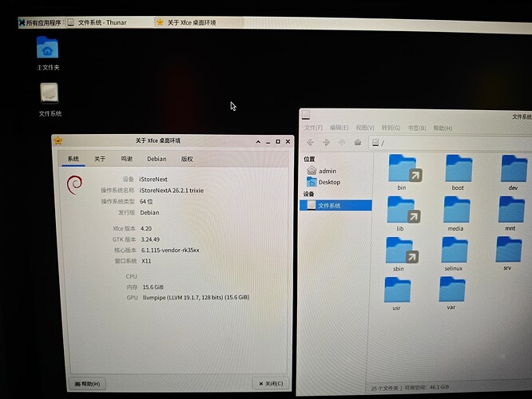Select the sbin folder

401,255
